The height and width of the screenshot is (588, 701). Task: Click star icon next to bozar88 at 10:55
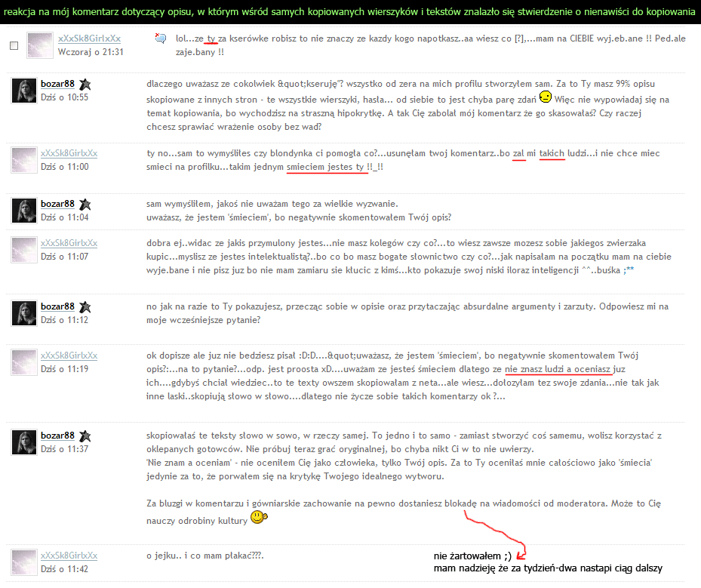[x=85, y=84]
